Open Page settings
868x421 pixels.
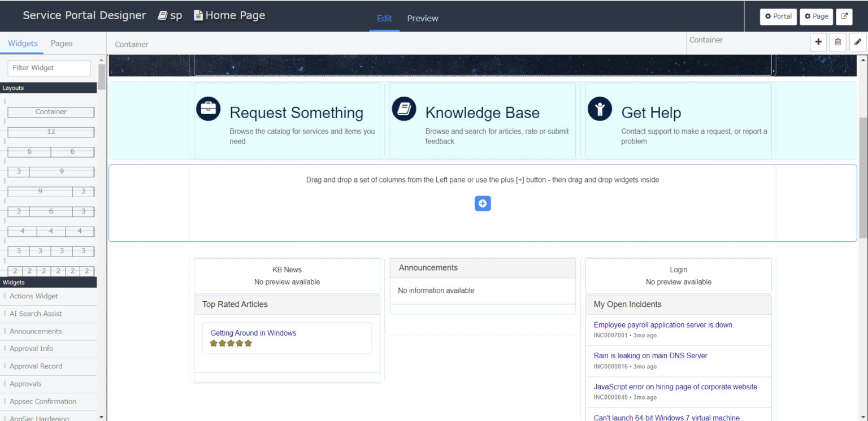click(x=816, y=16)
